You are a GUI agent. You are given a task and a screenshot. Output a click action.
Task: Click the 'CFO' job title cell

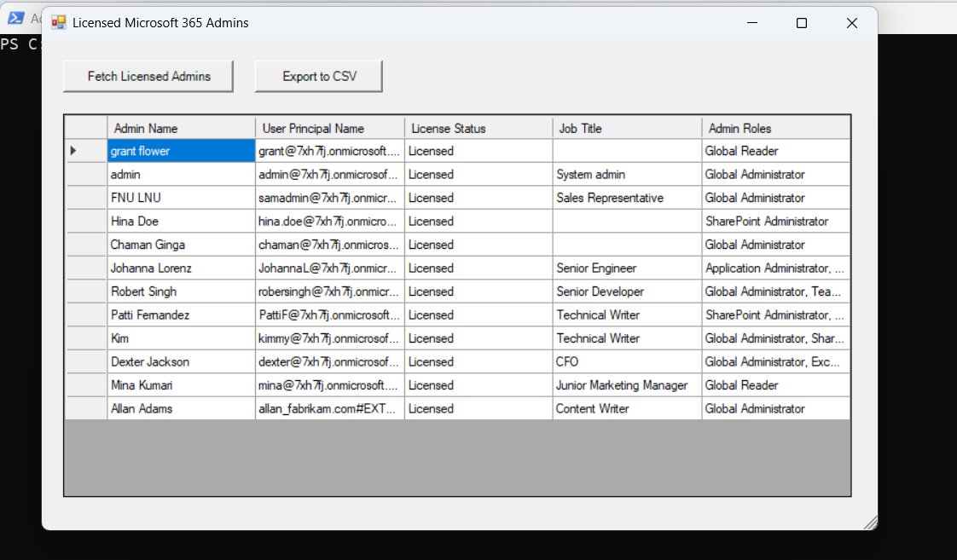pos(628,361)
